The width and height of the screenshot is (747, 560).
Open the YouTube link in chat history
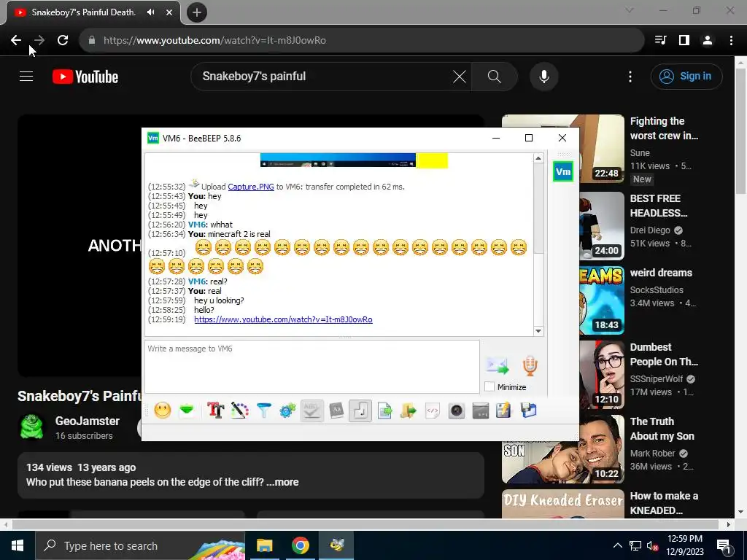pos(284,319)
